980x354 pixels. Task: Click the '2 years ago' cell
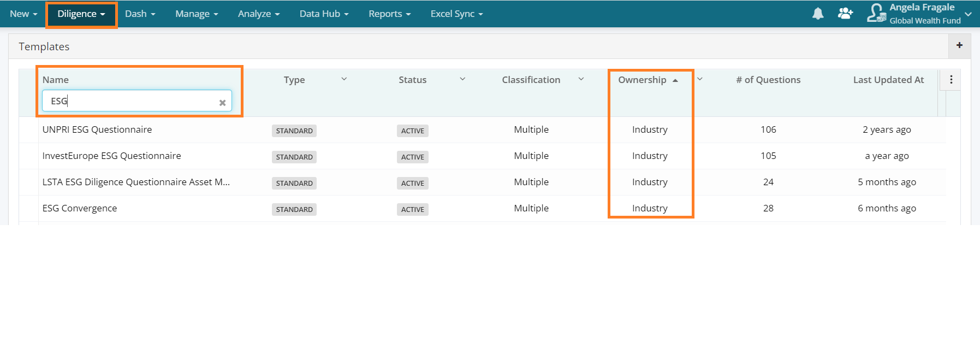click(x=887, y=129)
